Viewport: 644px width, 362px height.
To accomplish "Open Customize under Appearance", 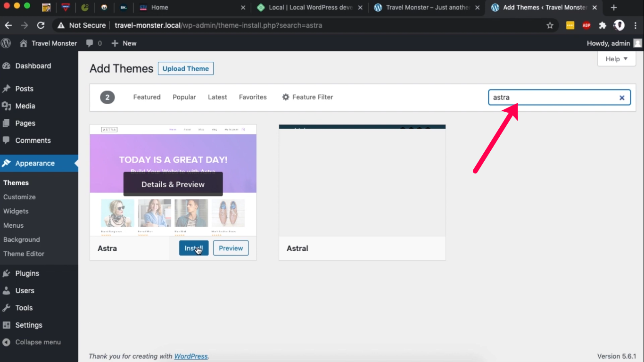I will pos(19,197).
